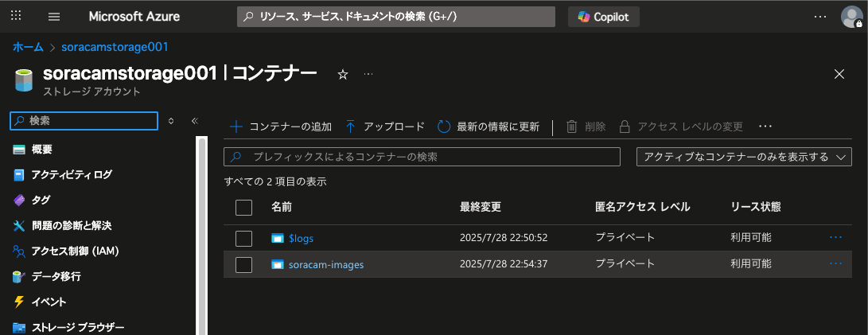Open the Azure portal apps grid icon
The height and width of the screenshot is (335, 868).
pos(16,16)
